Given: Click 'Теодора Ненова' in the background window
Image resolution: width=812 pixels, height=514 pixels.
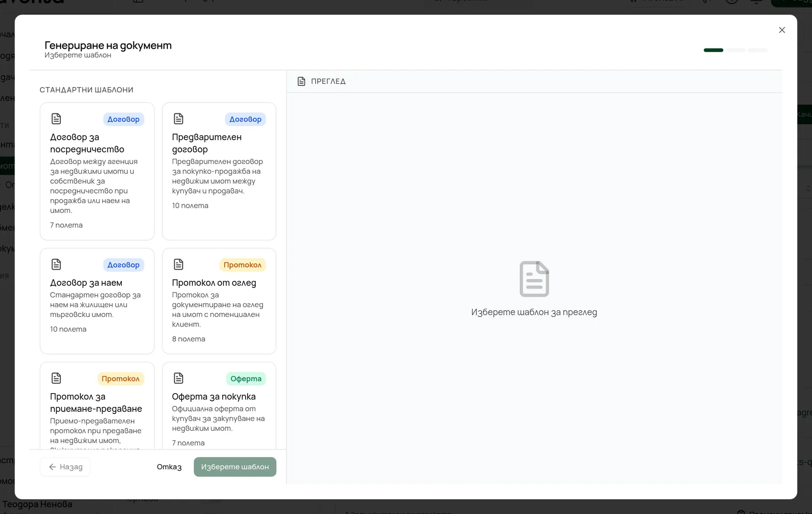Looking at the screenshot, I should pos(38,504).
